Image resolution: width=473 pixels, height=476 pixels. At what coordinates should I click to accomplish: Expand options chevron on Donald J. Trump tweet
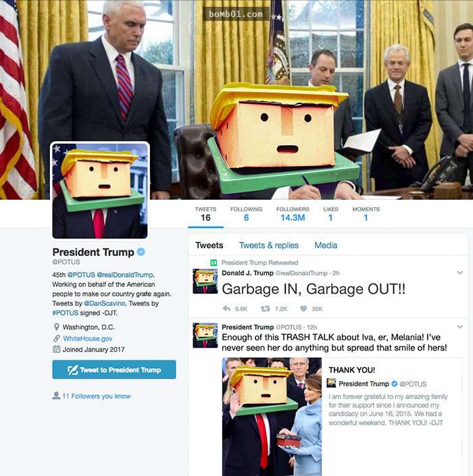(x=460, y=273)
